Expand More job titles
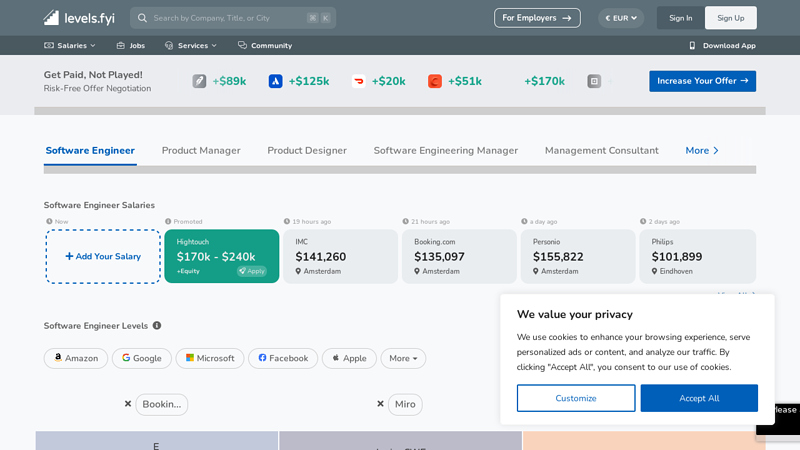Screen dimensions: 800x450 [702, 151]
